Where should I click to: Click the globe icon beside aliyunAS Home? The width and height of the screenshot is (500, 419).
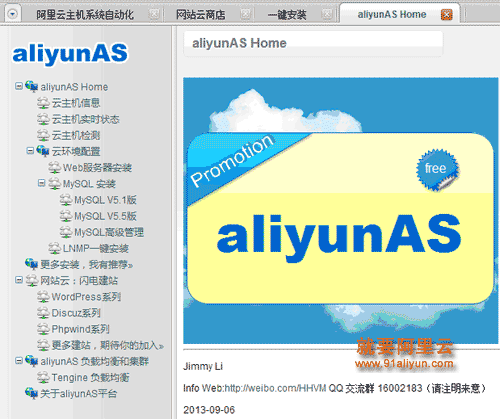[32, 86]
